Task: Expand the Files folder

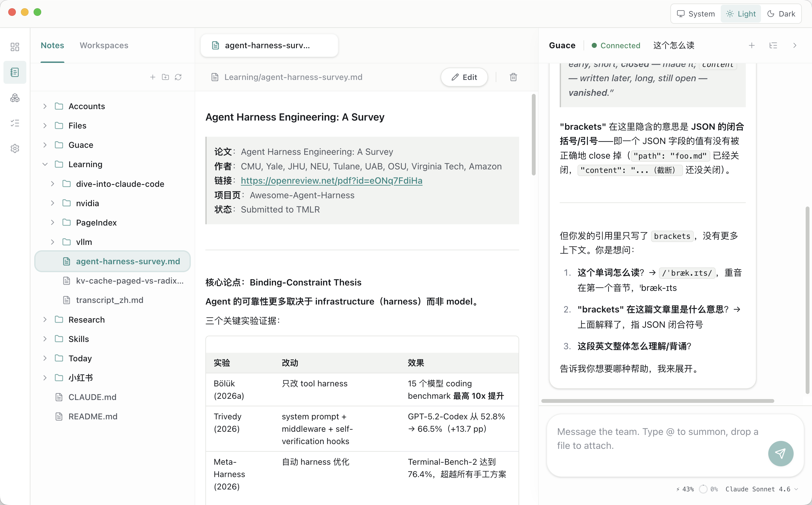Action: pyautogui.click(x=45, y=126)
